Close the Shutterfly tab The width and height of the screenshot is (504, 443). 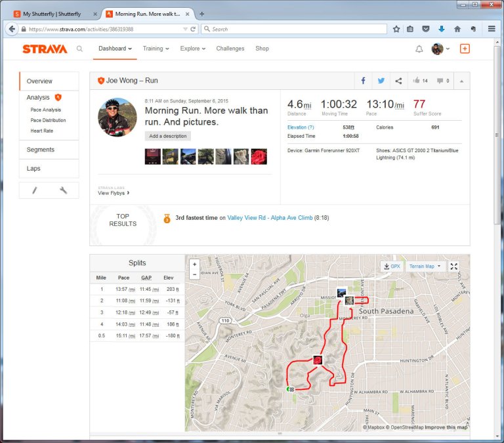click(x=95, y=14)
